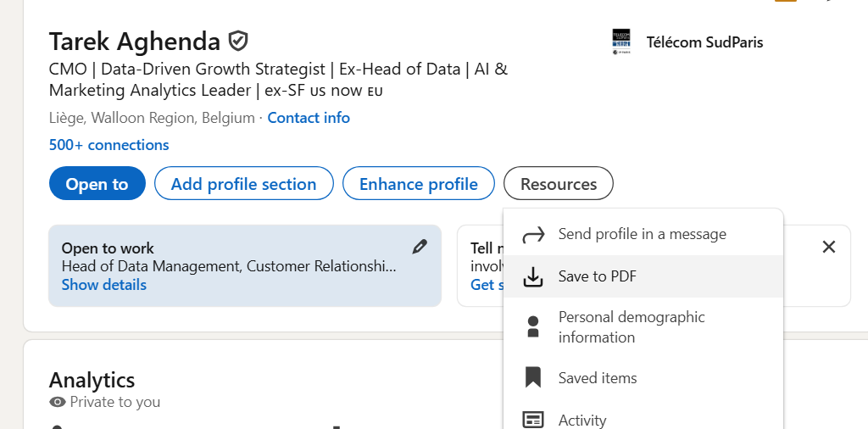
Task: Click the eye icon under Analytics
Action: pyautogui.click(x=58, y=402)
